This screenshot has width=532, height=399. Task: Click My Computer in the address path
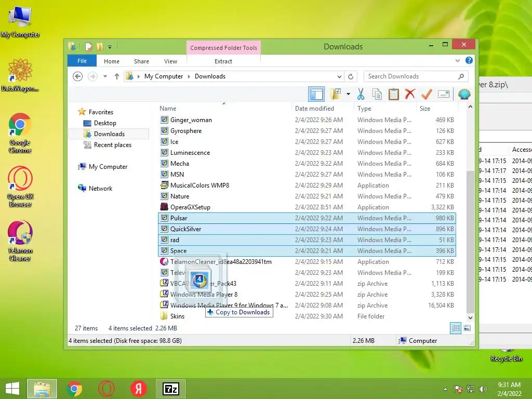click(x=164, y=76)
